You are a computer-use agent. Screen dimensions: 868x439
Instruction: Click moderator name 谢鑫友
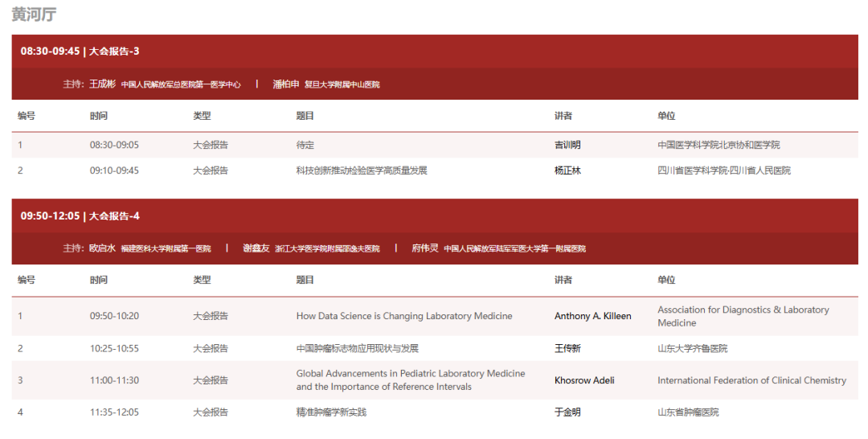pos(256,248)
